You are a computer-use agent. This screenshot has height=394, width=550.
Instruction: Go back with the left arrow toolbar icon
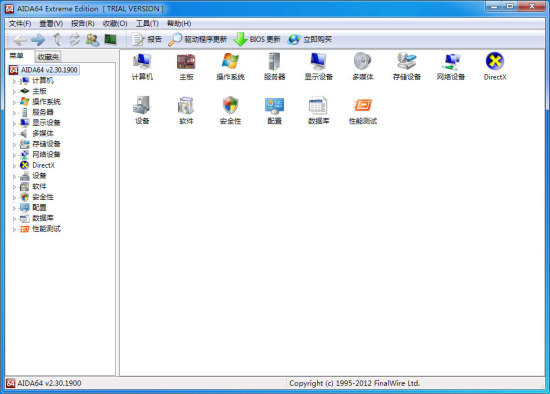coord(20,40)
